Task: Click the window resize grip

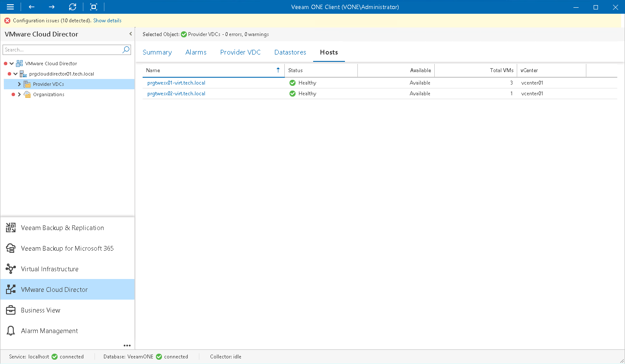Action: pos(621,361)
